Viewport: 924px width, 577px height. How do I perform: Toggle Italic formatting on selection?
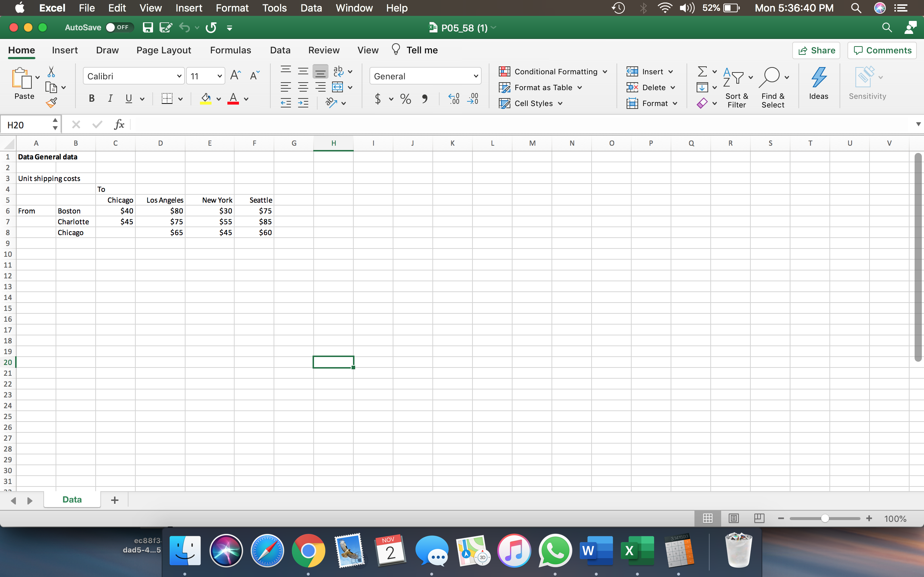pos(108,98)
